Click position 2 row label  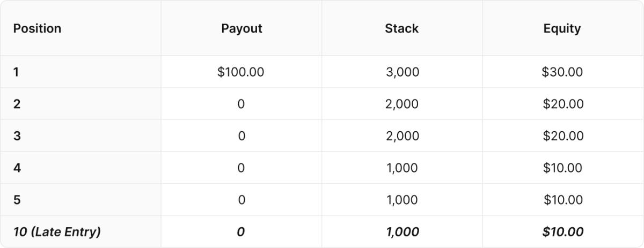pyautogui.click(x=17, y=104)
